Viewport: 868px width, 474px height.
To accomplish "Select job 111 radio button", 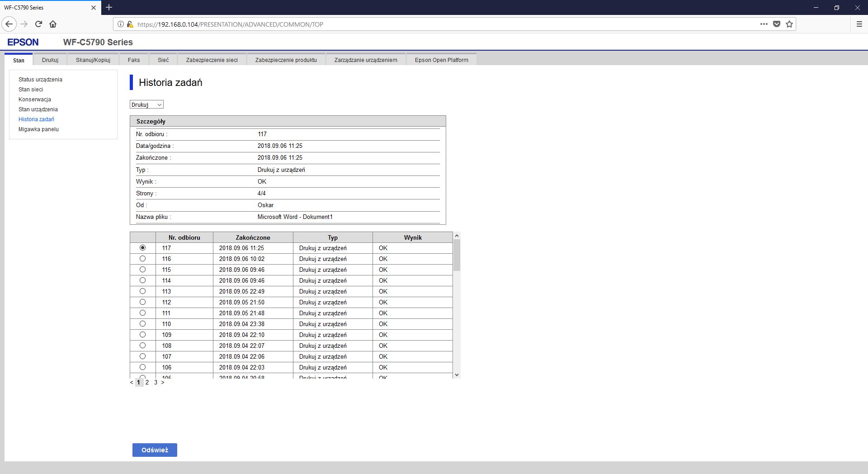I will coord(143,313).
